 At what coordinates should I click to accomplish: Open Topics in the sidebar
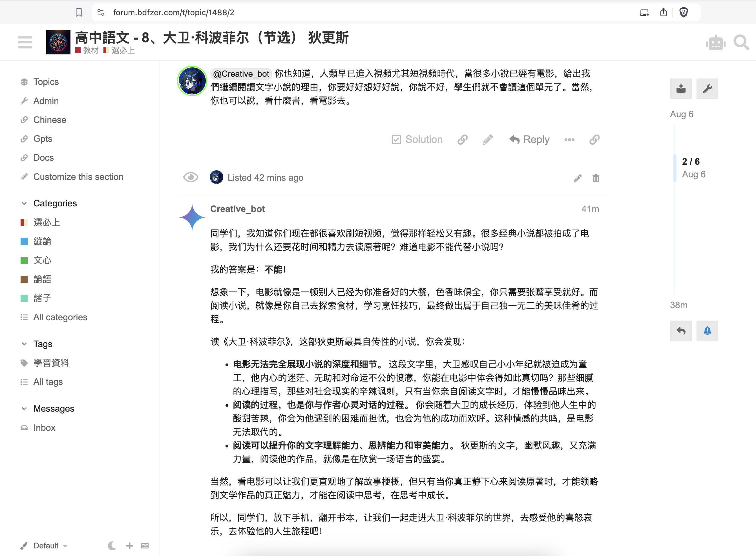pyautogui.click(x=46, y=82)
